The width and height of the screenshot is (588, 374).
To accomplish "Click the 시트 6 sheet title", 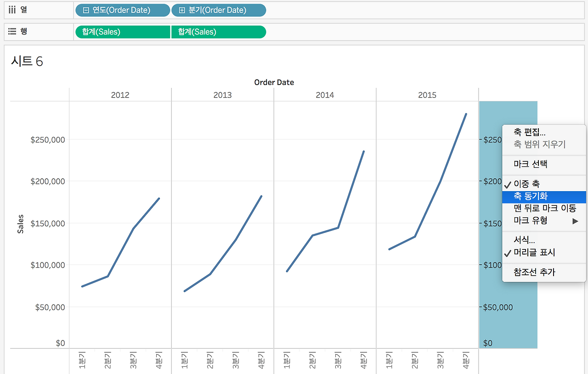I will 27,61.
